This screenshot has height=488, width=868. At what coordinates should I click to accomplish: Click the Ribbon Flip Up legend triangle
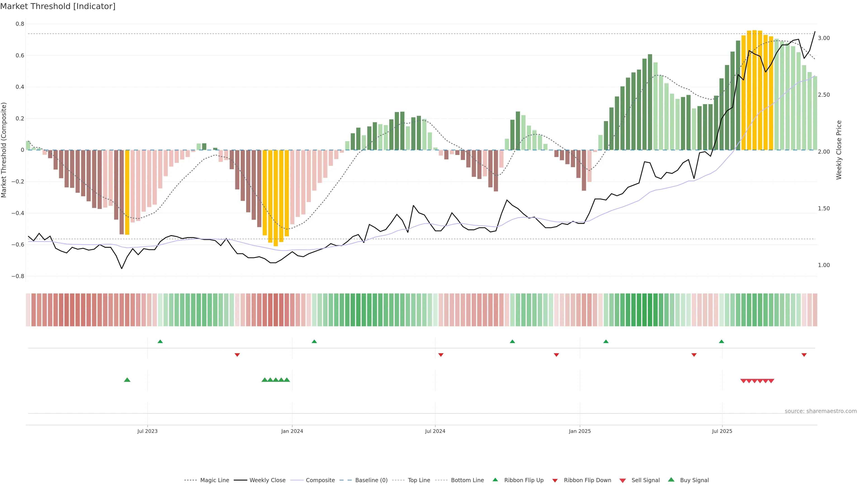click(495, 480)
